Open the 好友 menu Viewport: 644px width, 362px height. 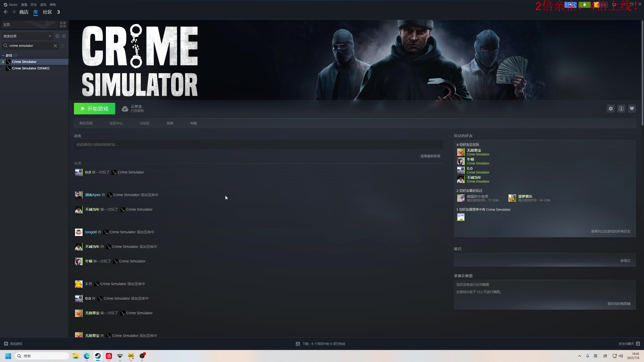[x=34, y=5]
